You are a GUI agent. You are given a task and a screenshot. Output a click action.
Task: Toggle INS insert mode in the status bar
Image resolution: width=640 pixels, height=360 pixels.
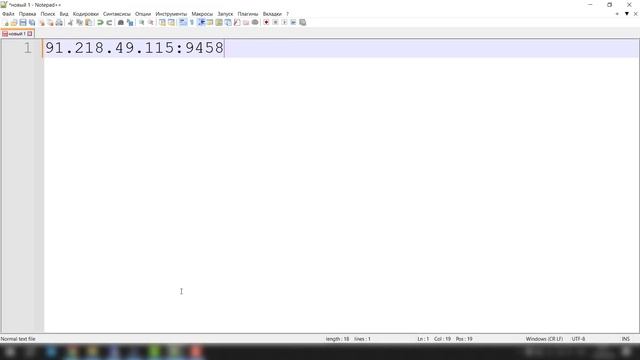click(625, 339)
